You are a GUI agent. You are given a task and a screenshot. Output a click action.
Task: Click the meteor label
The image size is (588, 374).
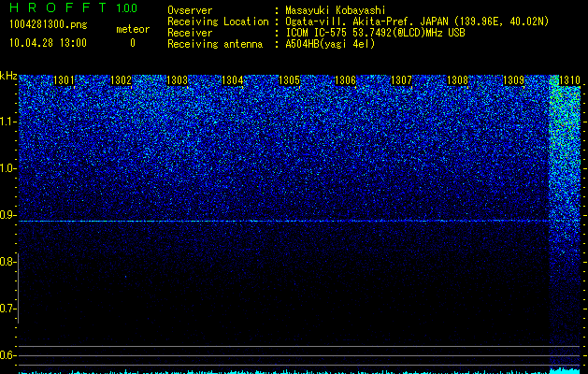tap(133, 29)
